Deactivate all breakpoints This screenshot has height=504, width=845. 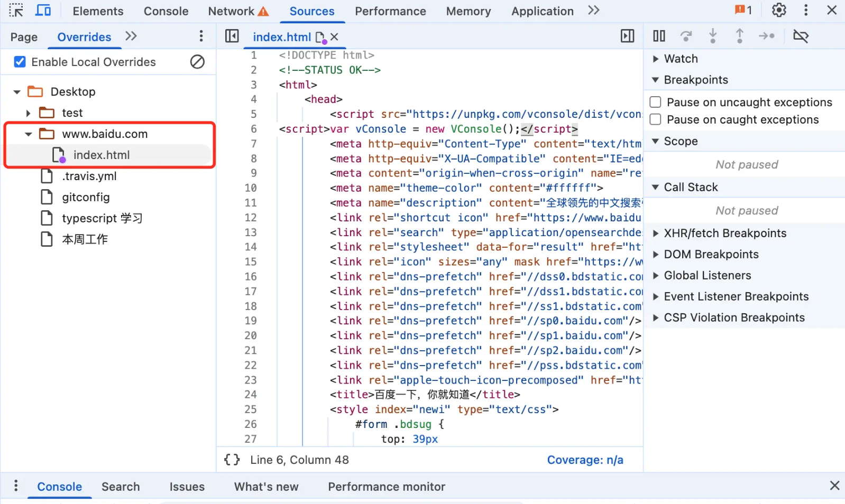coord(801,36)
